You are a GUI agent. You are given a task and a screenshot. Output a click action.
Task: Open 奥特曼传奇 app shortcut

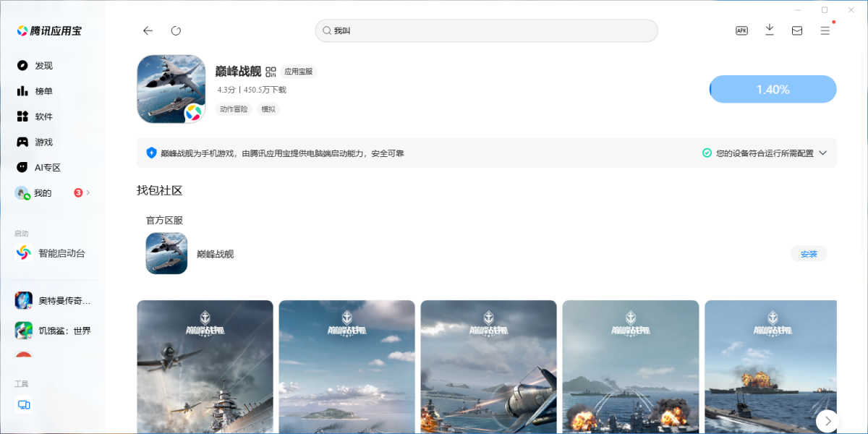coord(54,300)
